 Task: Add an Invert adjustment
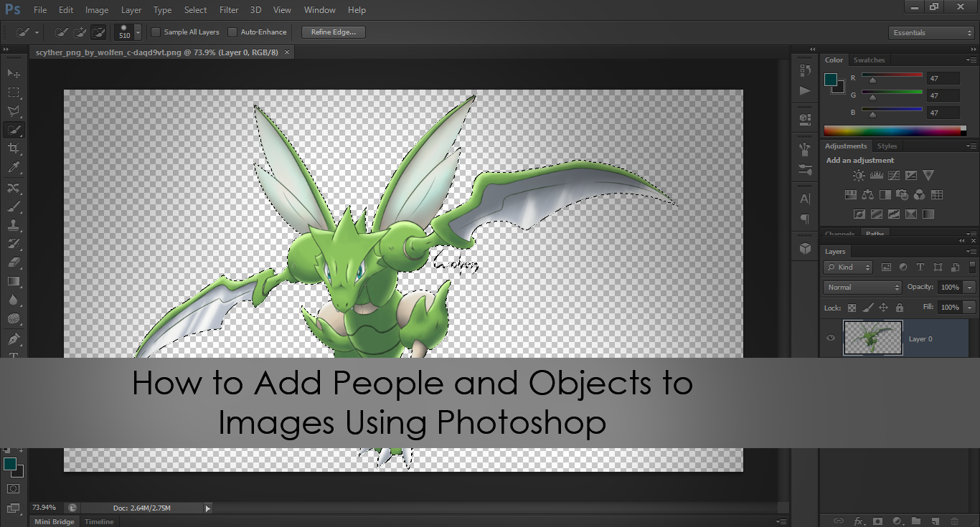point(859,214)
